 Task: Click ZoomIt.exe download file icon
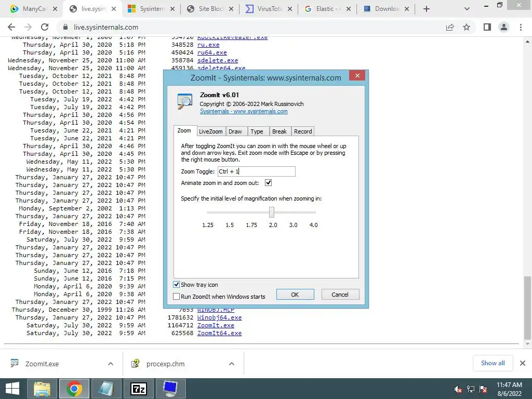coord(14,363)
